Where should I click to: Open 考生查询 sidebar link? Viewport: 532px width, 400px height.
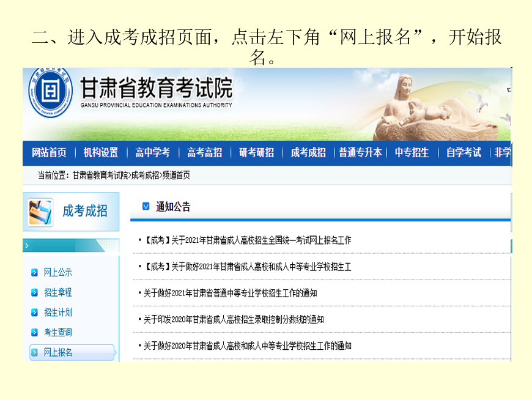click(x=58, y=332)
